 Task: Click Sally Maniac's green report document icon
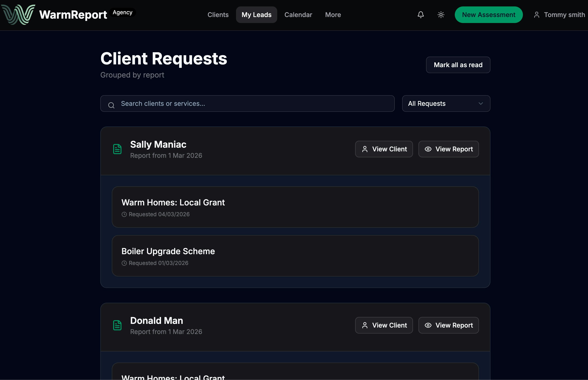pos(117,149)
